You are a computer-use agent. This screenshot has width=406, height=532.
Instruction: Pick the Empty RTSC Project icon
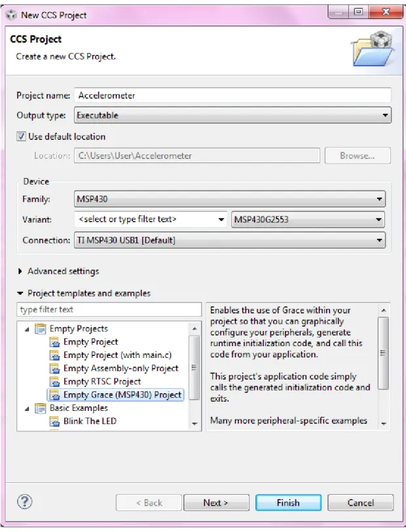(54, 381)
